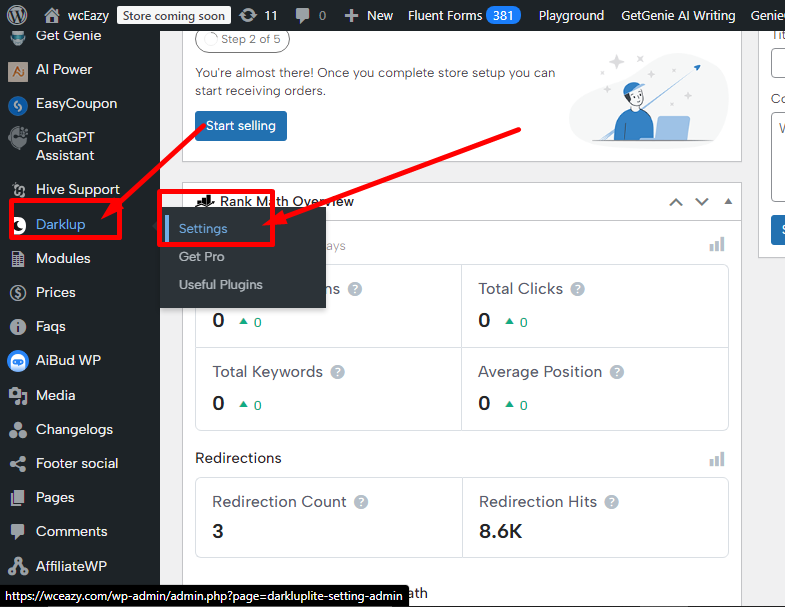This screenshot has width=785, height=607.
Task: Open Playground in admin bar
Action: coord(571,16)
